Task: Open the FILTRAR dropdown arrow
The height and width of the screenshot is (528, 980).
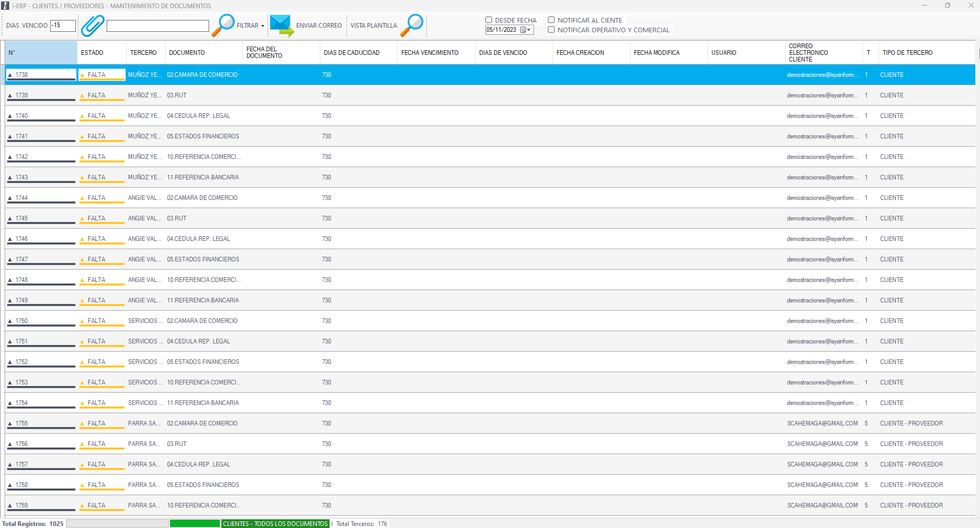Action: pyautogui.click(x=262, y=26)
